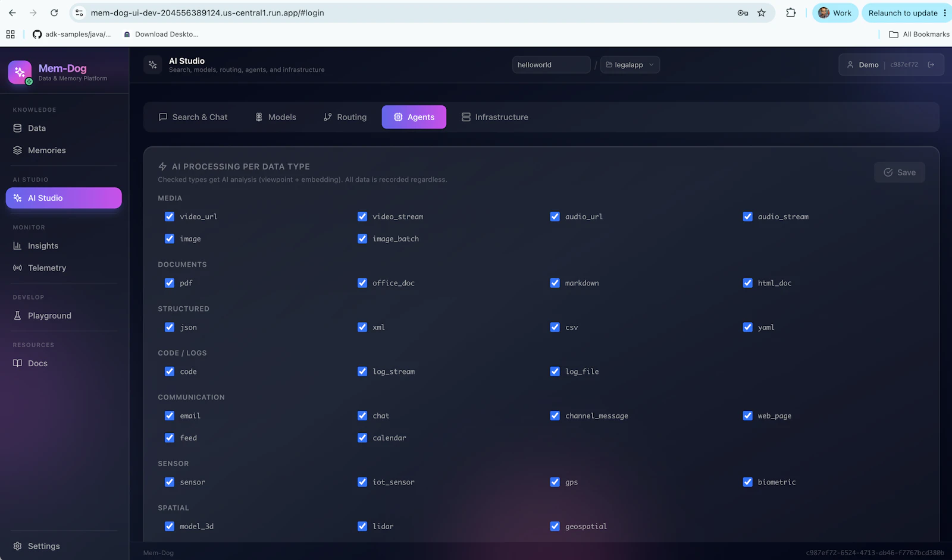Switch to Search & Chat tab

(193, 117)
